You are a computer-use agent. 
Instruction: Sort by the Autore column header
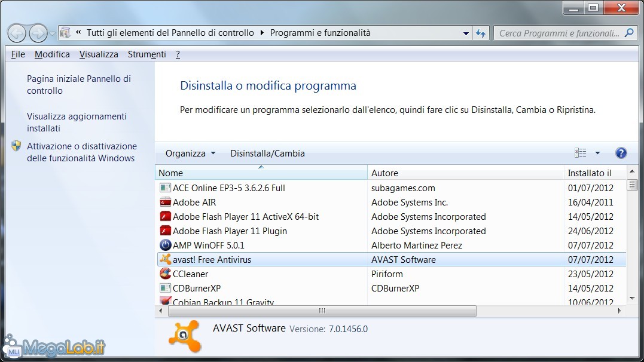click(466, 173)
